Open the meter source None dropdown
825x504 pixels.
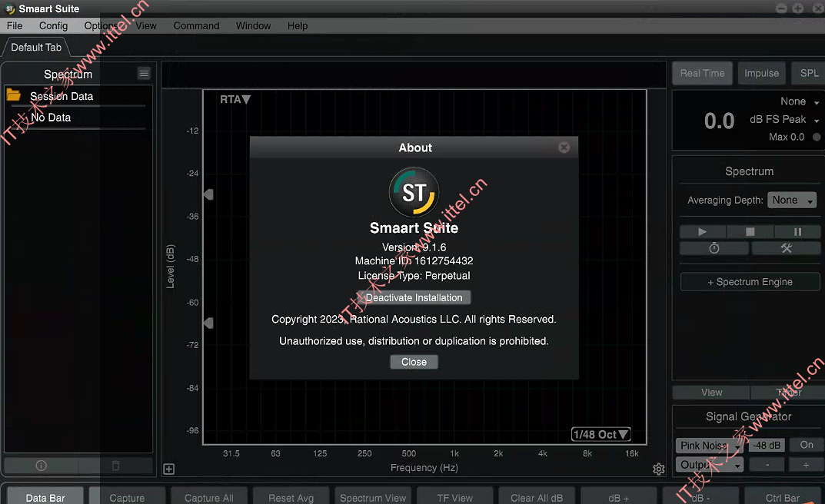coord(800,101)
